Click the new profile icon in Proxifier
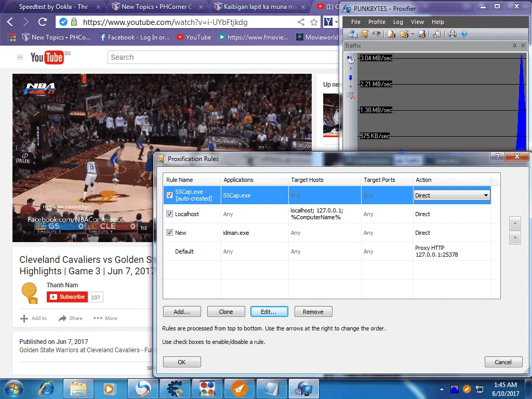This screenshot has height=399, width=532. tap(392, 34)
